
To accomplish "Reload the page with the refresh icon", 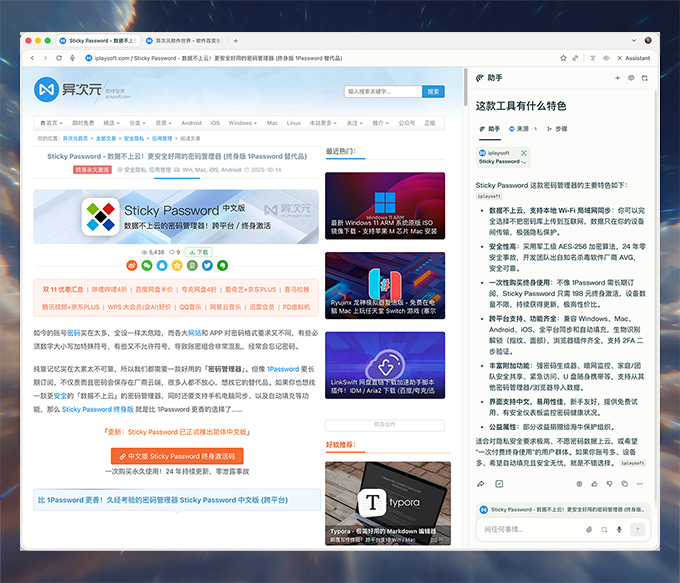I will click(x=59, y=58).
